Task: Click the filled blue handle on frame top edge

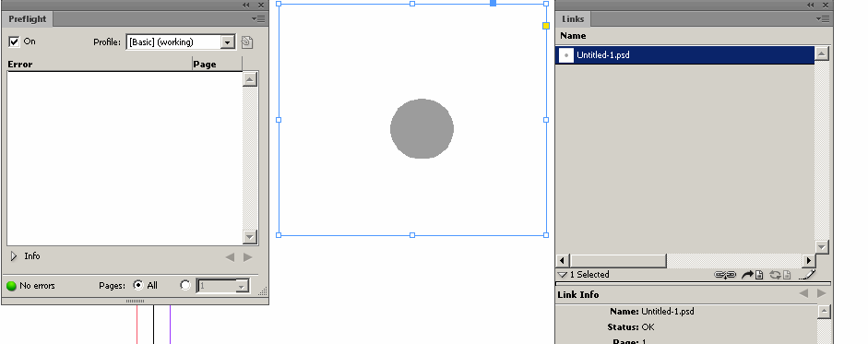Action: pos(493,4)
